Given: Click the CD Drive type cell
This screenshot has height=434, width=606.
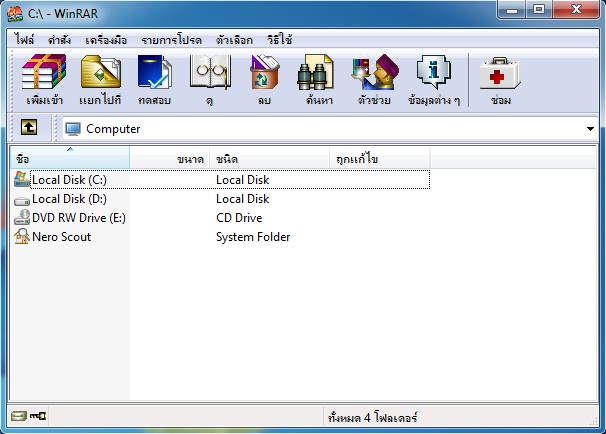Looking at the screenshot, I should (x=239, y=218).
